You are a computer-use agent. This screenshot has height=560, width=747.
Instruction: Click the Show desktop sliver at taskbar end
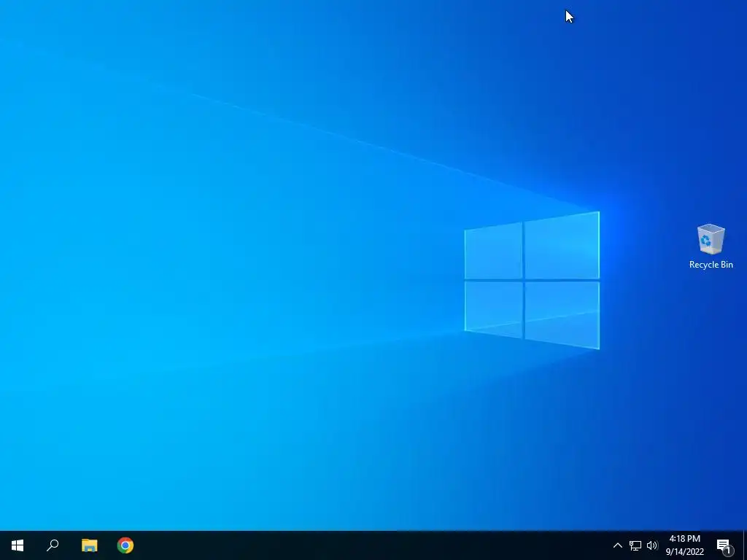(745, 545)
